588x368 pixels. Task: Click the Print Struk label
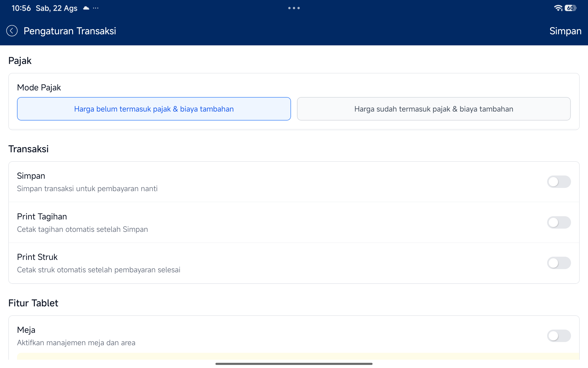coord(37,257)
